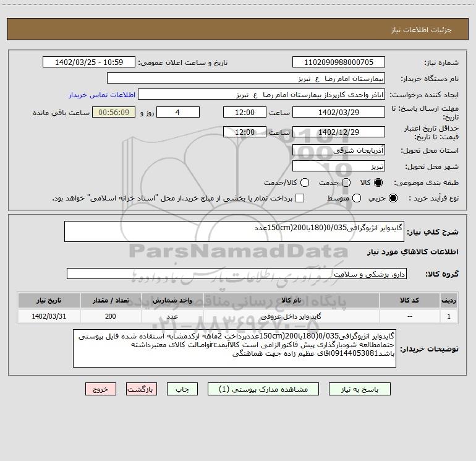This screenshot has width=476, height=461.
Task: Click the price validity 12:00 time field
Action: pos(245,132)
